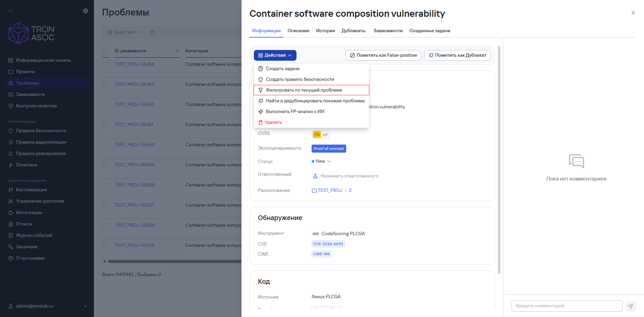Image resolution: width=644 pixels, height=317 pixels.
Task: Click the Кастомизация icon
Action: pyautogui.click(x=11, y=190)
